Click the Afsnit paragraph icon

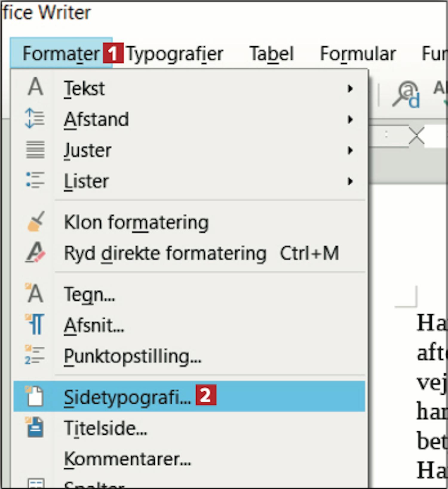(x=35, y=324)
